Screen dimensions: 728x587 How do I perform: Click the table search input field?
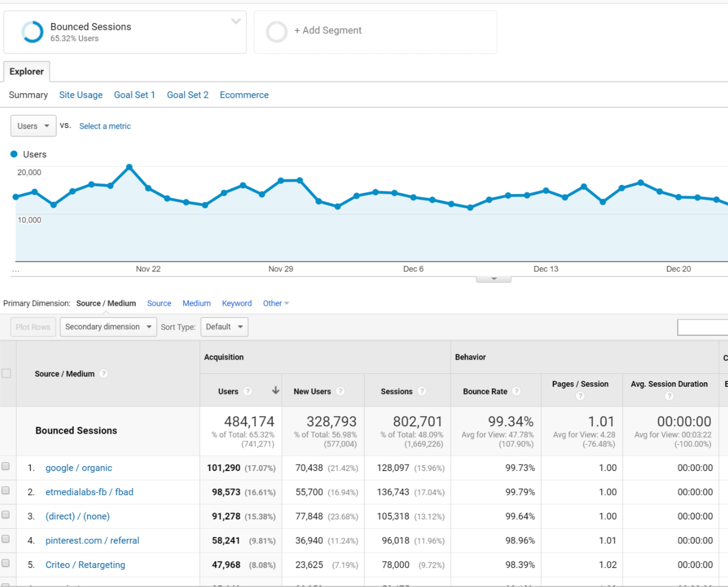(x=703, y=327)
